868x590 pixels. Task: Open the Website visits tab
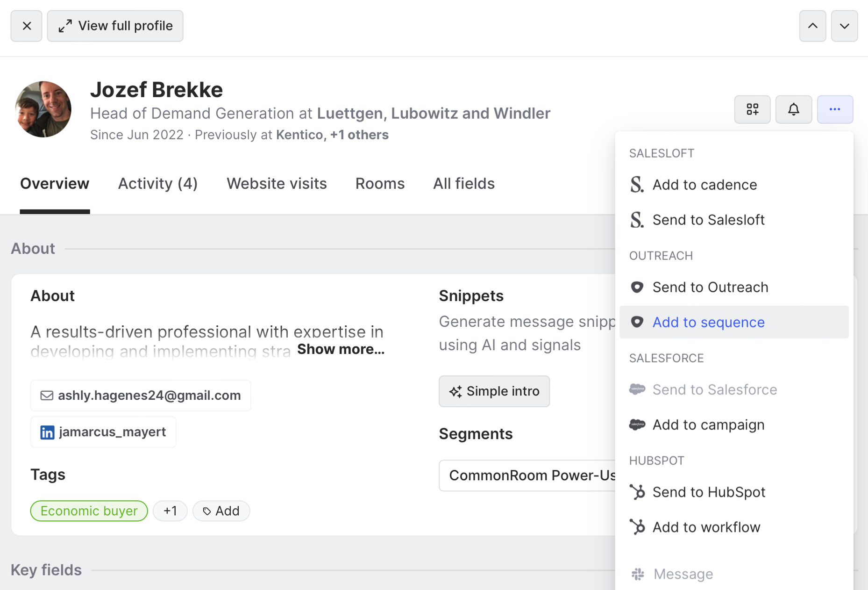point(277,184)
